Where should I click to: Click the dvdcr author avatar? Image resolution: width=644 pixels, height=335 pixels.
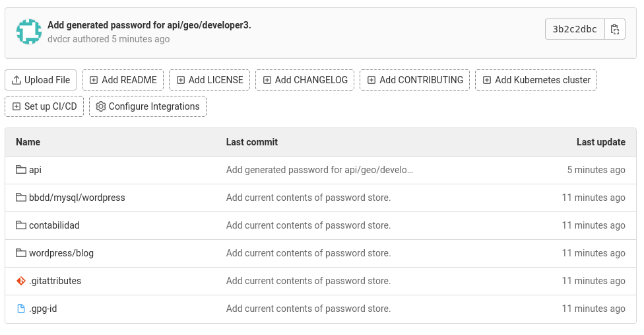point(29,32)
